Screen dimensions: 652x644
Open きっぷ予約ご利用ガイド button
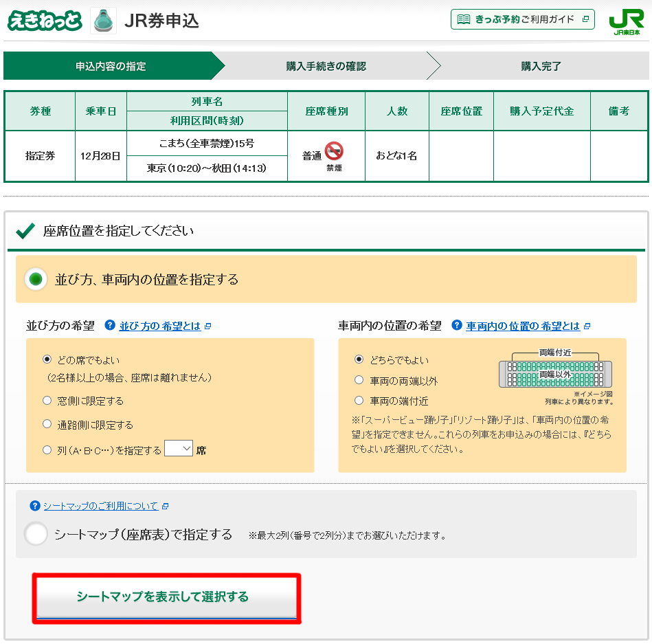523,19
